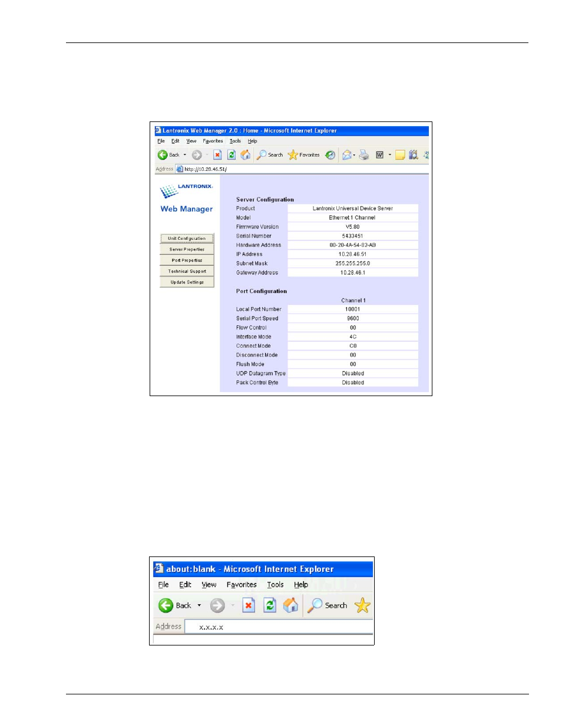562x728 pixels.
Task: Click address bar showing http://10.28.46.51/
Action: [302, 169]
